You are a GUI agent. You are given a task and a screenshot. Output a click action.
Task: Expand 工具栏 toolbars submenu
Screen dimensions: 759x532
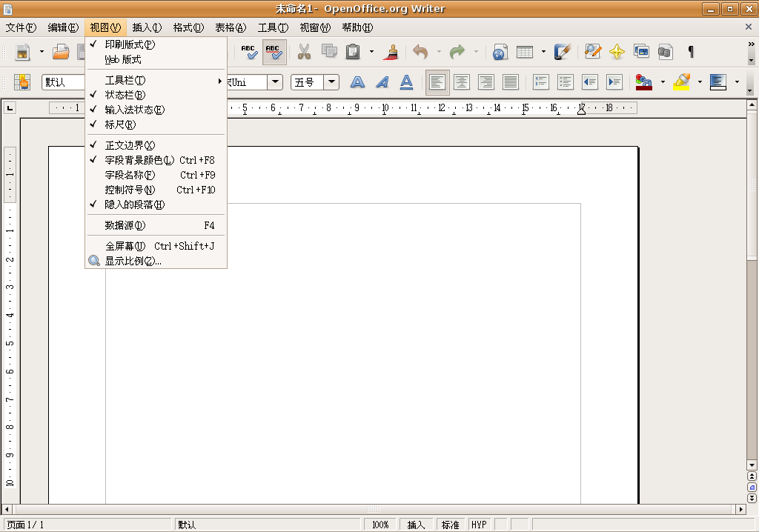click(156, 80)
